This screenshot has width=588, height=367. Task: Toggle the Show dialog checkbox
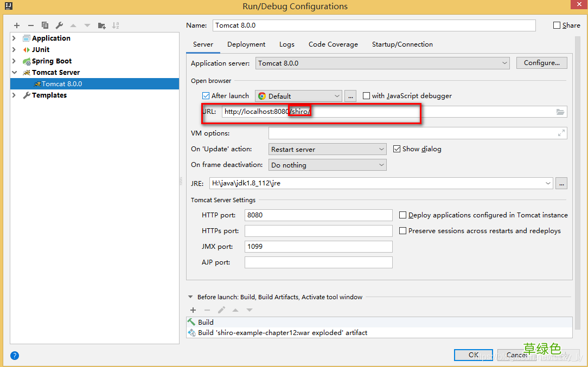click(397, 149)
